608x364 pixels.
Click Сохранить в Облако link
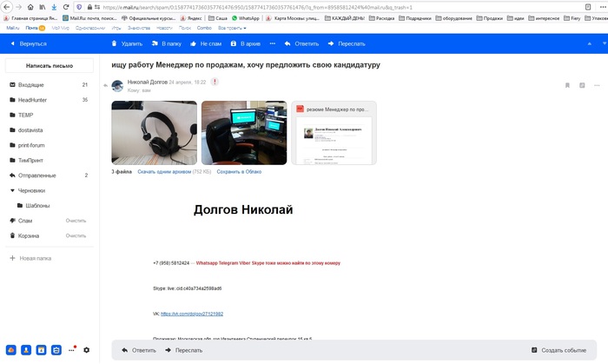tap(239, 172)
